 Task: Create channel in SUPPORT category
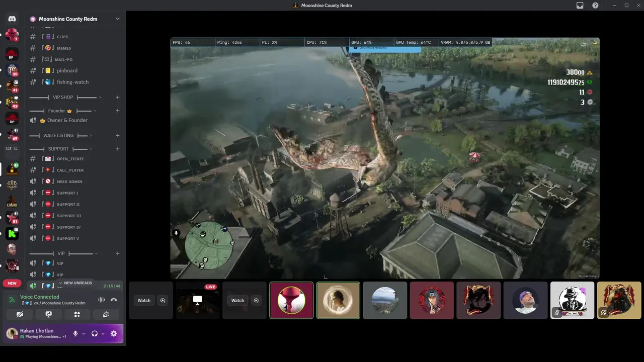click(x=117, y=149)
